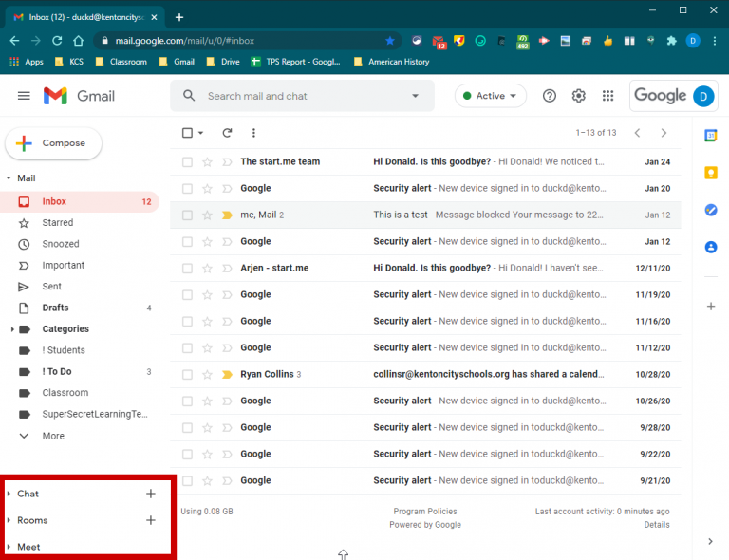The width and height of the screenshot is (729, 560).
Task: Click the Gmail logo
Action: [x=79, y=96]
